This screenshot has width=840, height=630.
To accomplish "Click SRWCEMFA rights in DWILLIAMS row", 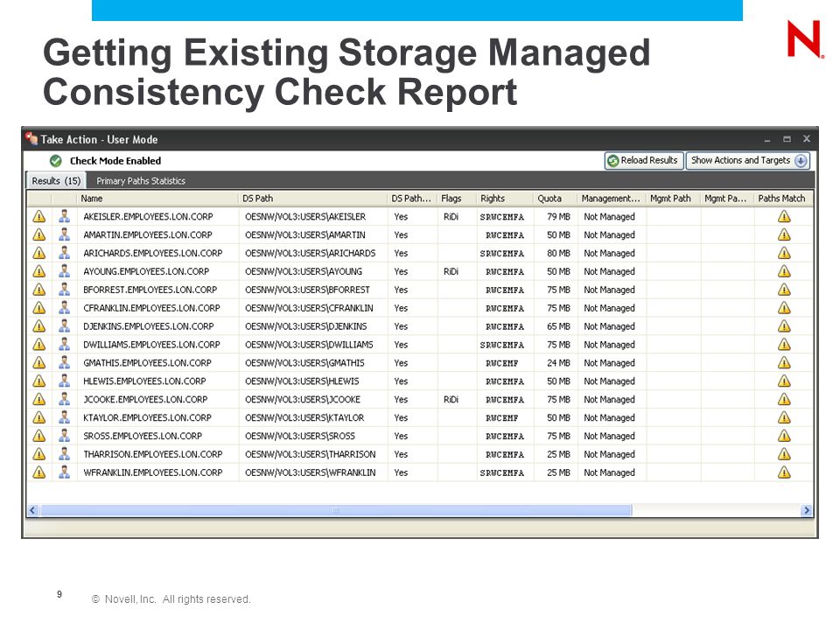I will (x=502, y=345).
